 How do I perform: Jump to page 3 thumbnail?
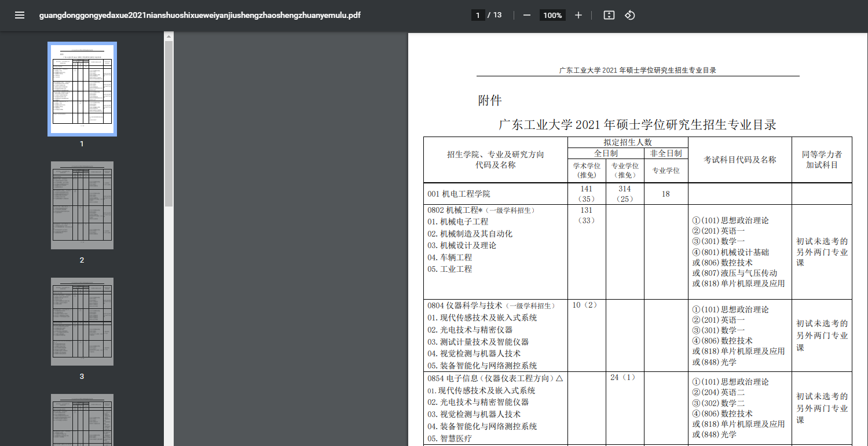click(x=82, y=322)
